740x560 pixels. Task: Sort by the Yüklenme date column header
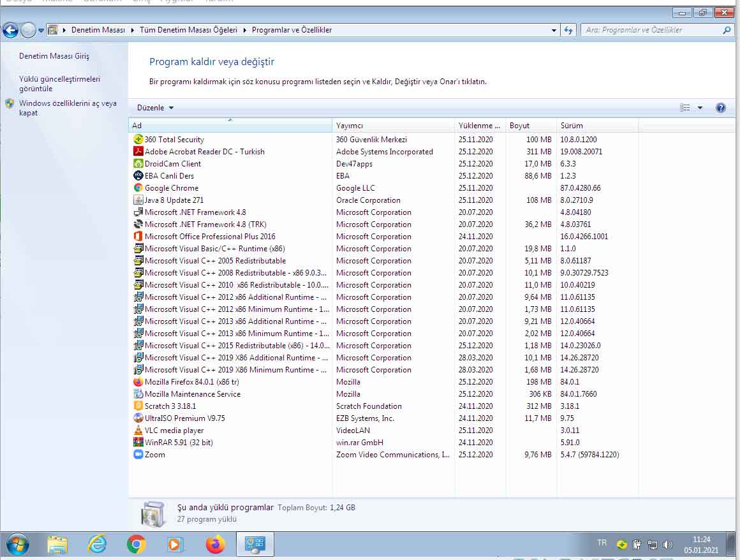click(480, 126)
